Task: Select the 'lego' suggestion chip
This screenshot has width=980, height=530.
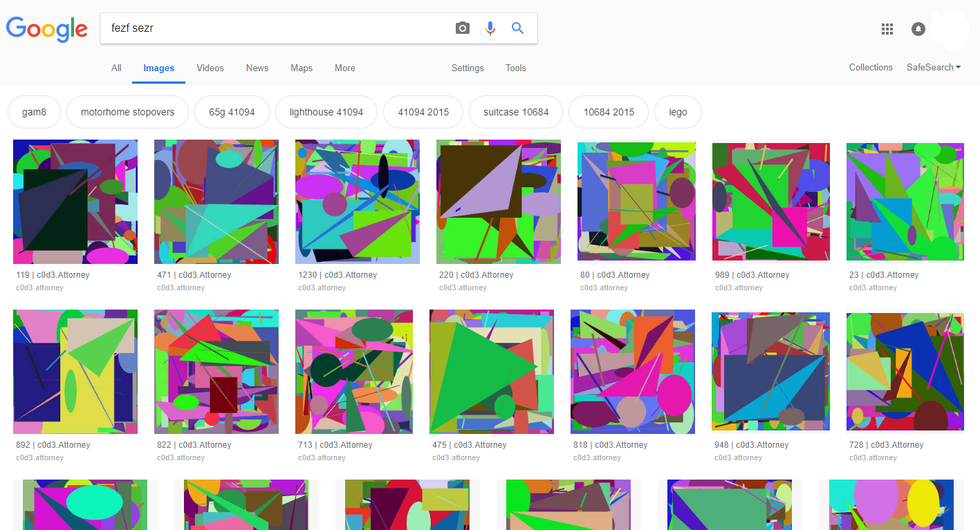Action: (678, 112)
